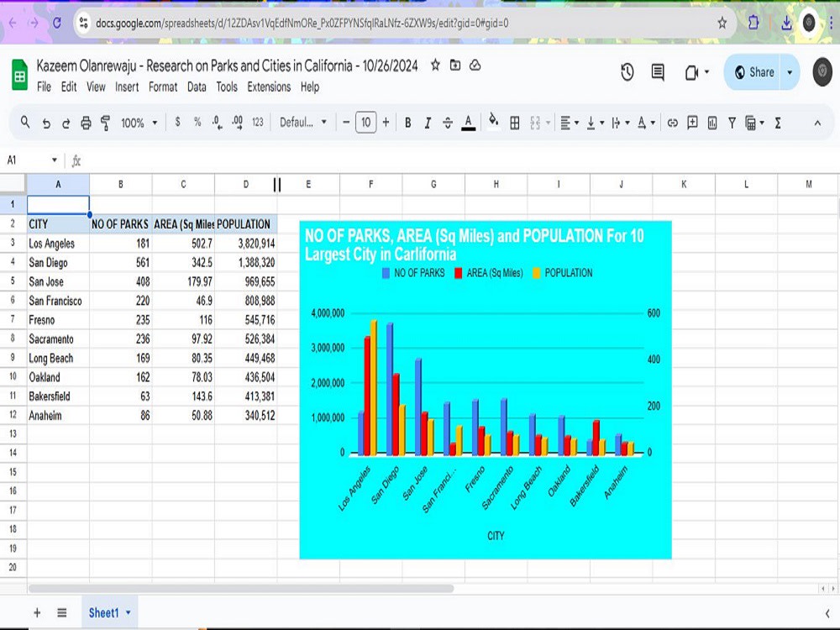Increase decimal places
The width and height of the screenshot is (840, 630).
(238, 123)
